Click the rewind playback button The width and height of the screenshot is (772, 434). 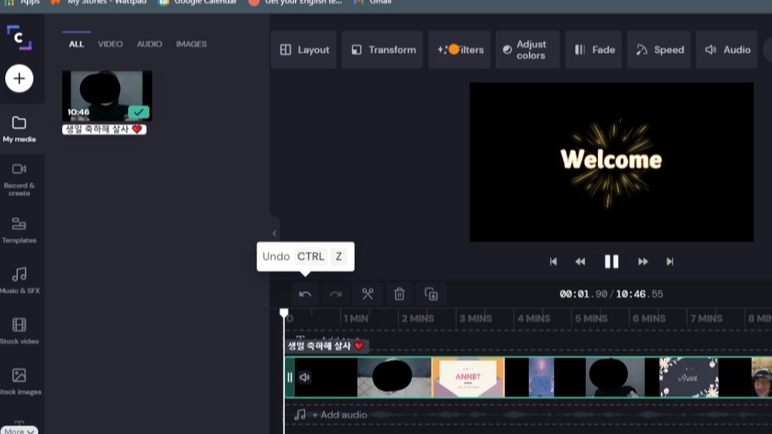click(x=580, y=262)
